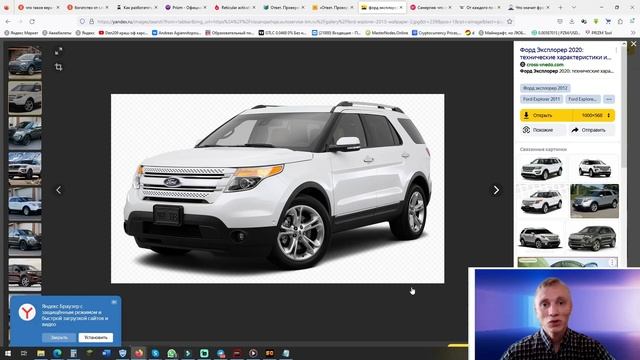
Task: Go to the next image arrow
Action: point(496,190)
